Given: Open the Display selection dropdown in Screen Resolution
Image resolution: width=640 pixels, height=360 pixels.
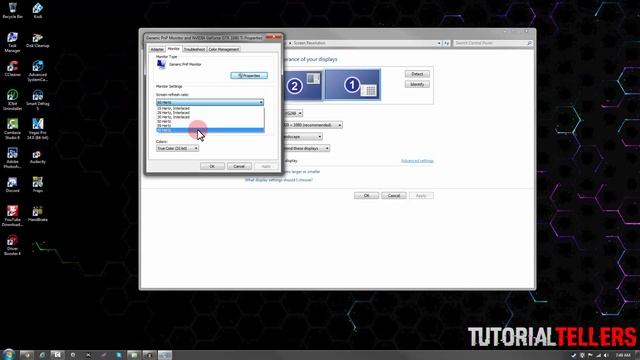Looking at the screenshot, I should pos(293,113).
